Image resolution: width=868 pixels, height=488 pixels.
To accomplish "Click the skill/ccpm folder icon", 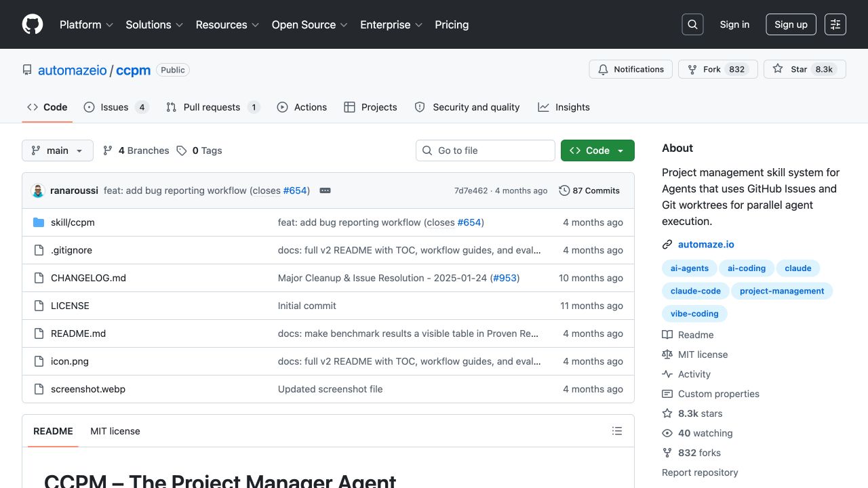I will (x=39, y=222).
